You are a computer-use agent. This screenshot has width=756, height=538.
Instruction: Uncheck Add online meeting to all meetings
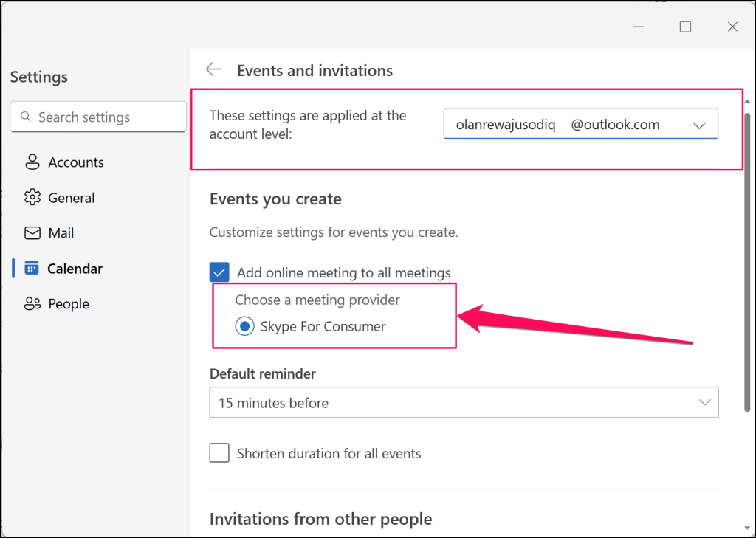click(219, 273)
